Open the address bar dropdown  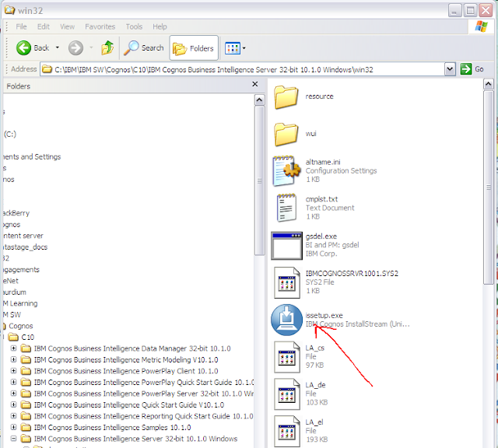(x=450, y=69)
